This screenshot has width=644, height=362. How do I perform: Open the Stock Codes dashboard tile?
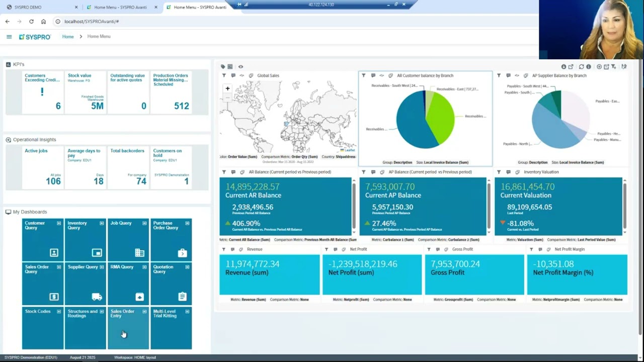pyautogui.click(x=43, y=328)
